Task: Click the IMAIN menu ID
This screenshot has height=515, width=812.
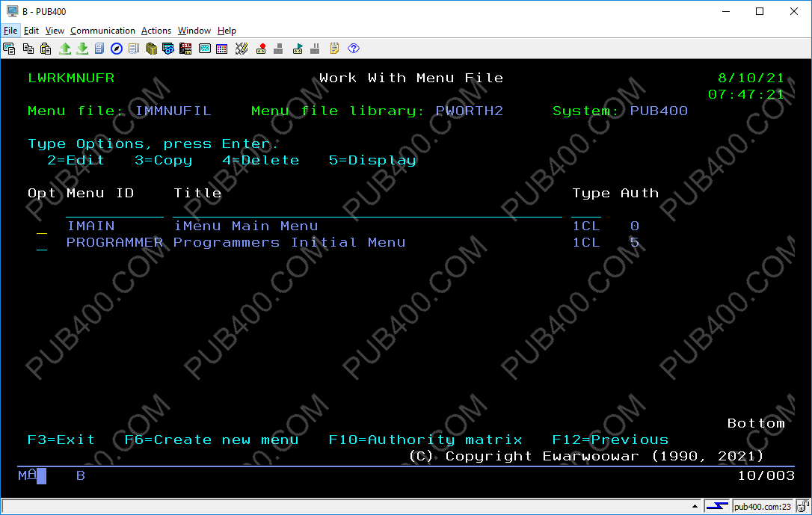Action: tap(90, 226)
